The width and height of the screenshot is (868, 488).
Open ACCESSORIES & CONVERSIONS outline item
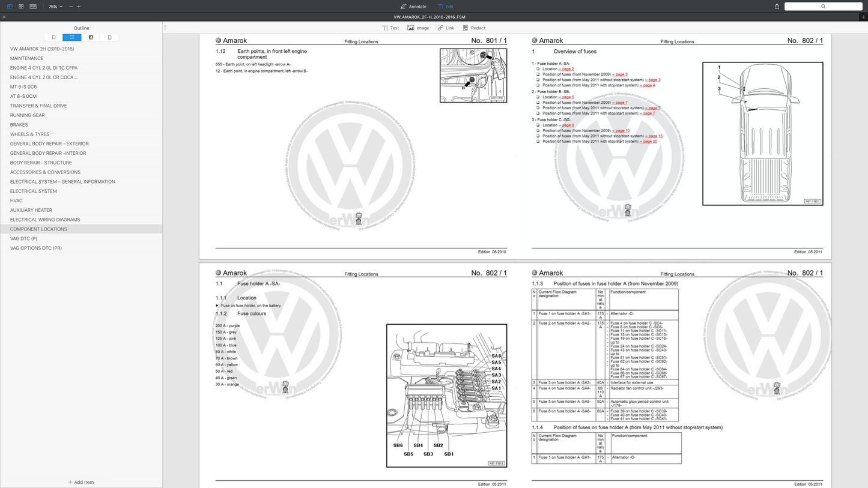coord(45,172)
